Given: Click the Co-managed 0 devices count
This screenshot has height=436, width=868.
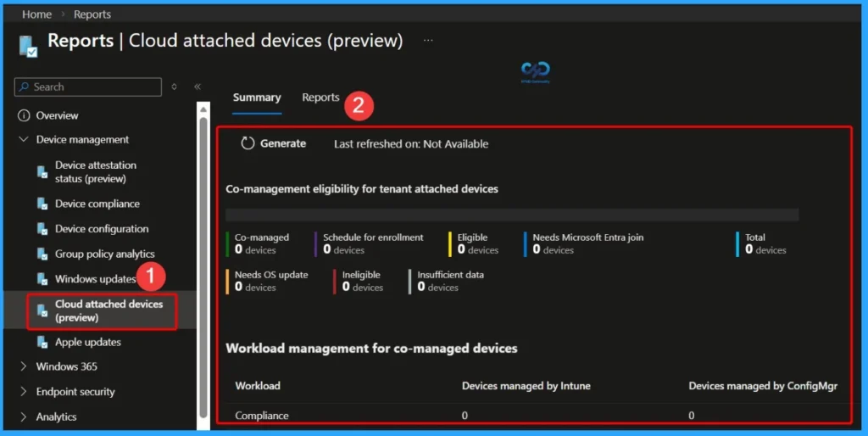Looking at the screenshot, I should coord(255,250).
